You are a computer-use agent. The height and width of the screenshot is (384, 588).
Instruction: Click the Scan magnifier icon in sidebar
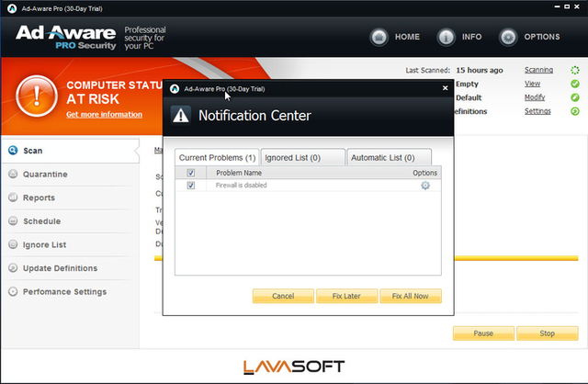click(13, 151)
